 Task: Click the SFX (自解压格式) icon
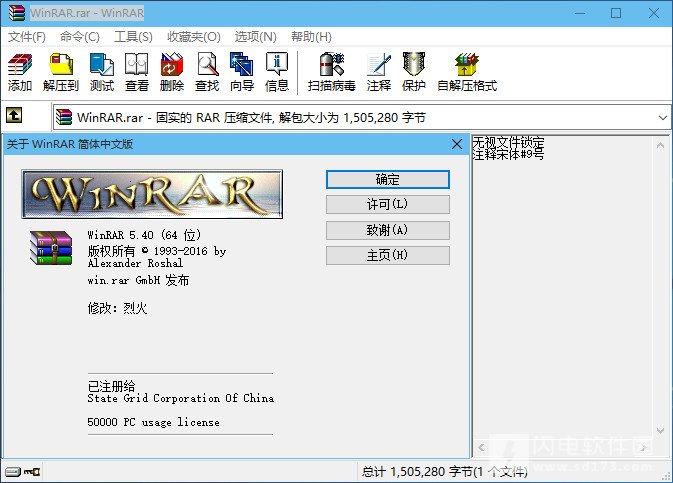(467, 72)
